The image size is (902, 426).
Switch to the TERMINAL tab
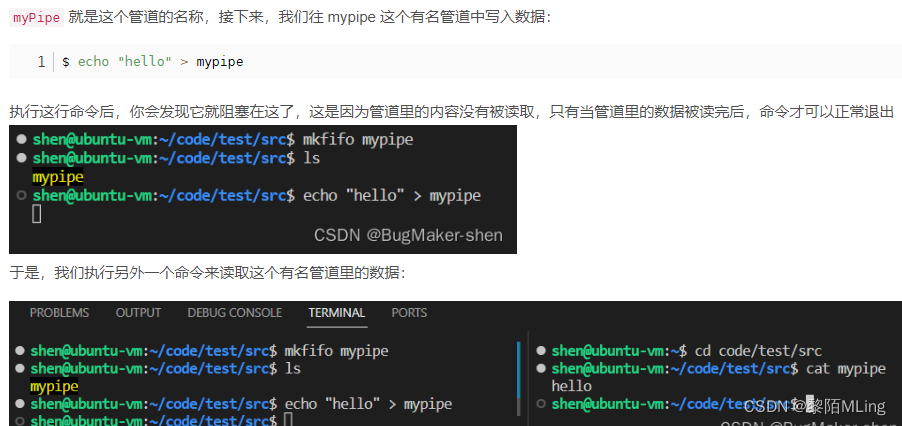point(336,313)
